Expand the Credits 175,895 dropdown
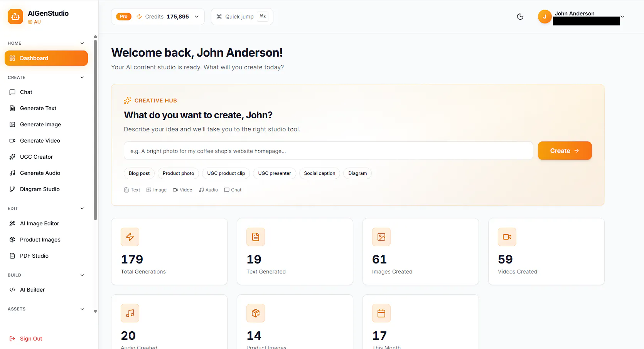Viewport: 644px width, 349px height. [x=158, y=17]
